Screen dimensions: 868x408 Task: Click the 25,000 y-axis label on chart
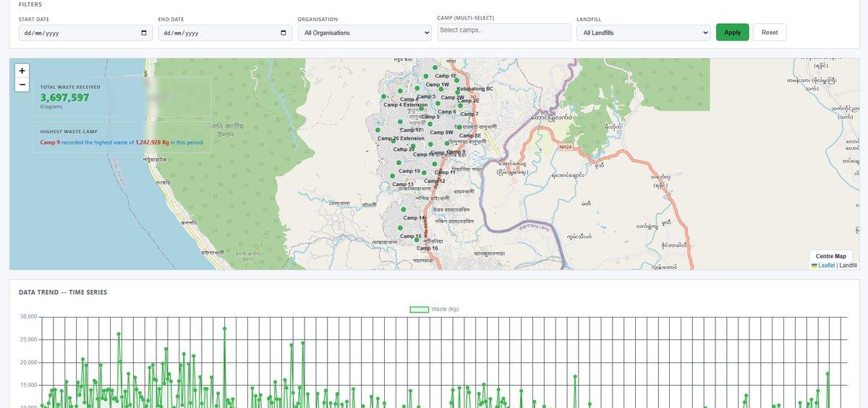(x=27, y=340)
